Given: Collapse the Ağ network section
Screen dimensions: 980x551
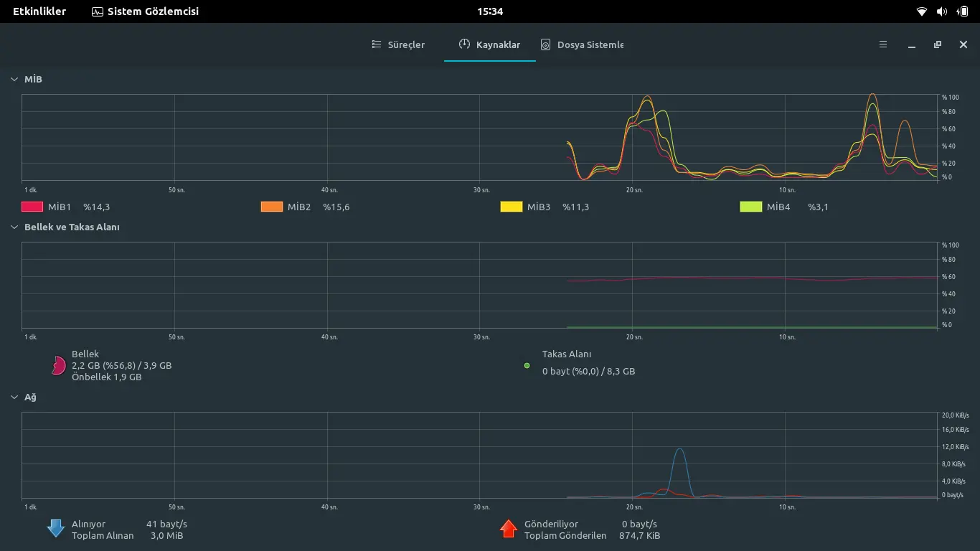Looking at the screenshot, I should pyautogui.click(x=14, y=397).
